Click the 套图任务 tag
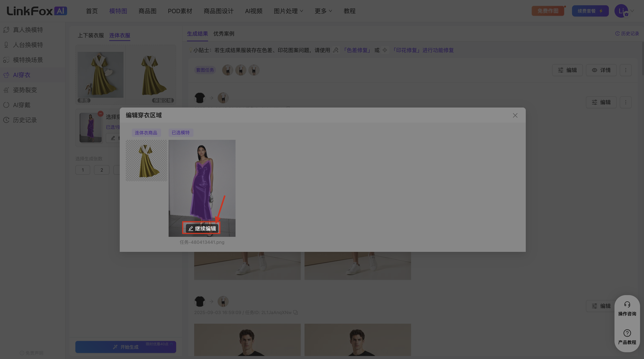 pyautogui.click(x=205, y=70)
